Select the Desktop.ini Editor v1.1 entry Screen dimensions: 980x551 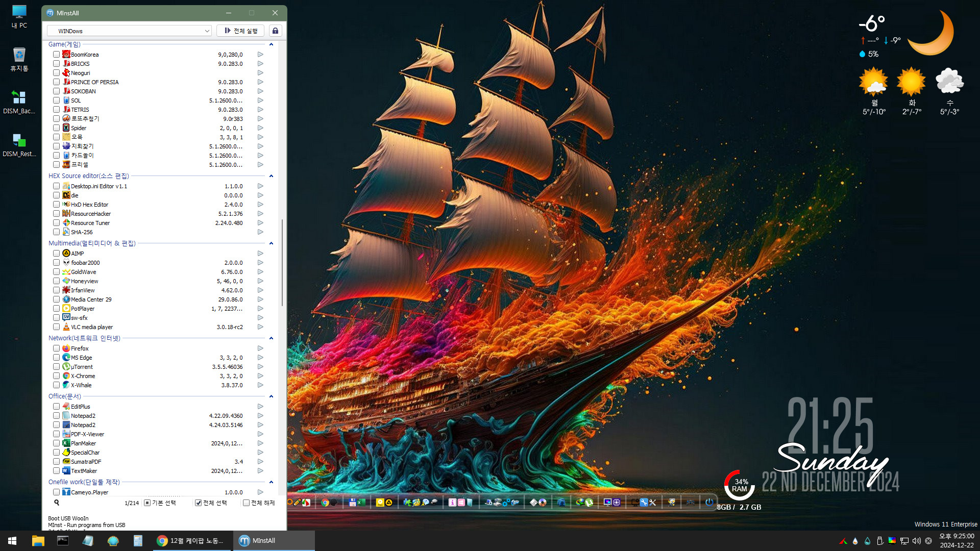tap(99, 186)
